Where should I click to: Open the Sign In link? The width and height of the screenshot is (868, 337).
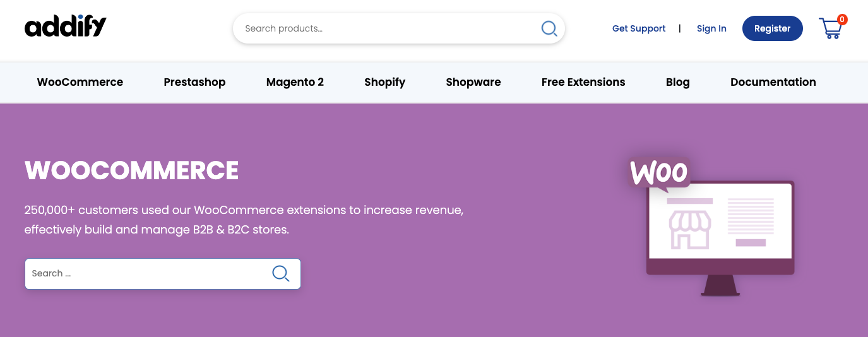[711, 28]
